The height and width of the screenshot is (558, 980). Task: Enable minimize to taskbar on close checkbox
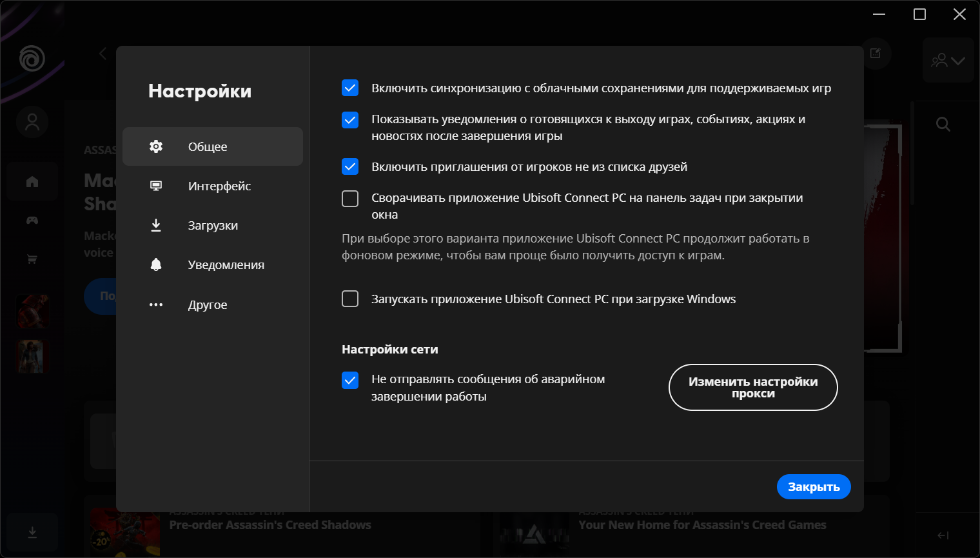[x=350, y=198]
